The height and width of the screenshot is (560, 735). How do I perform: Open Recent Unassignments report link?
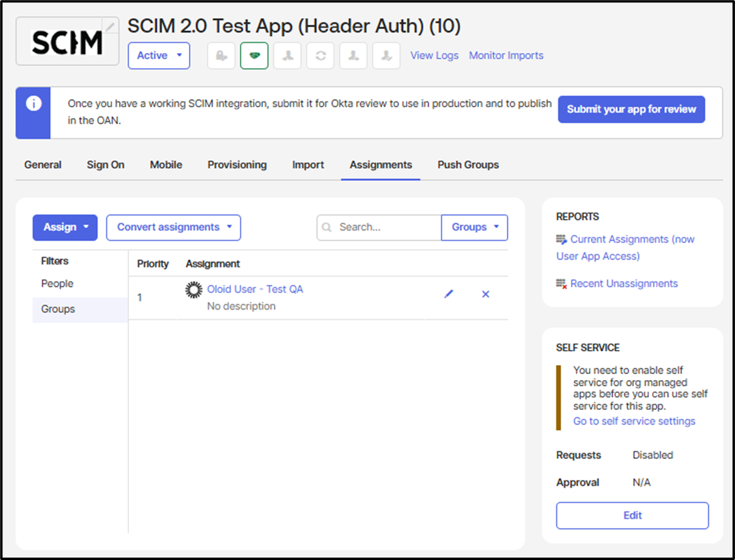624,284
